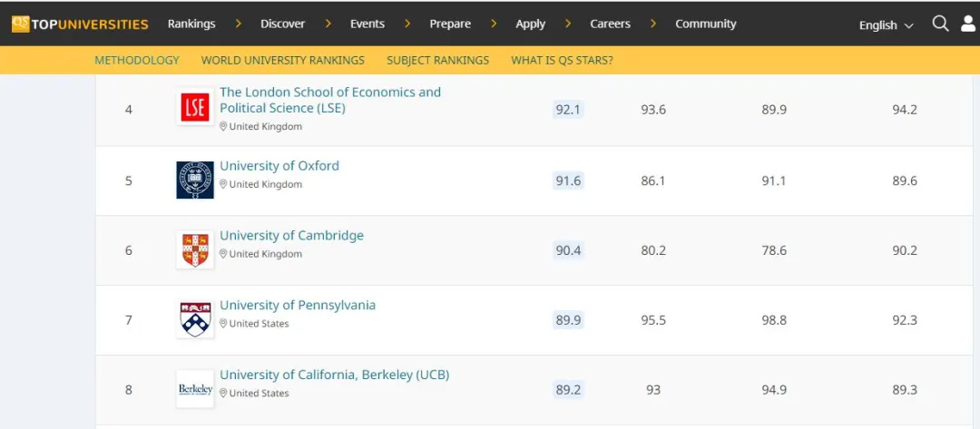This screenshot has height=429, width=980.
Task: Click value 80.2 in Cambridge row
Action: pos(653,250)
